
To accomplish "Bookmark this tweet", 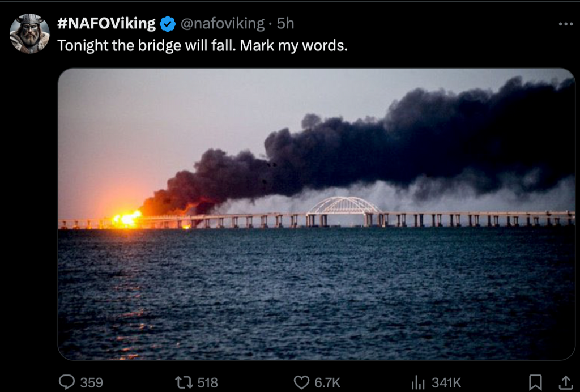I will [535, 382].
